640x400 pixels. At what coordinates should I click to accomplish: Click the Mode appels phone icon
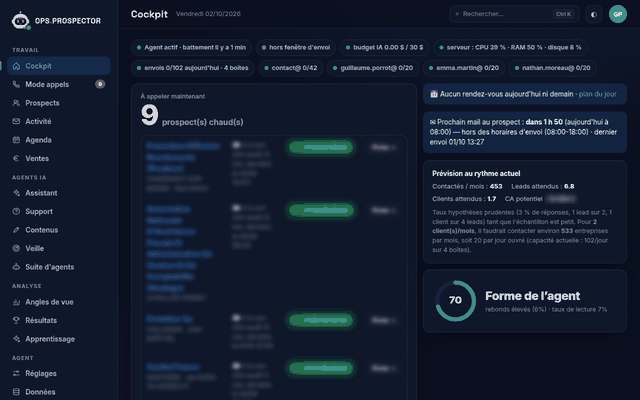tap(16, 84)
